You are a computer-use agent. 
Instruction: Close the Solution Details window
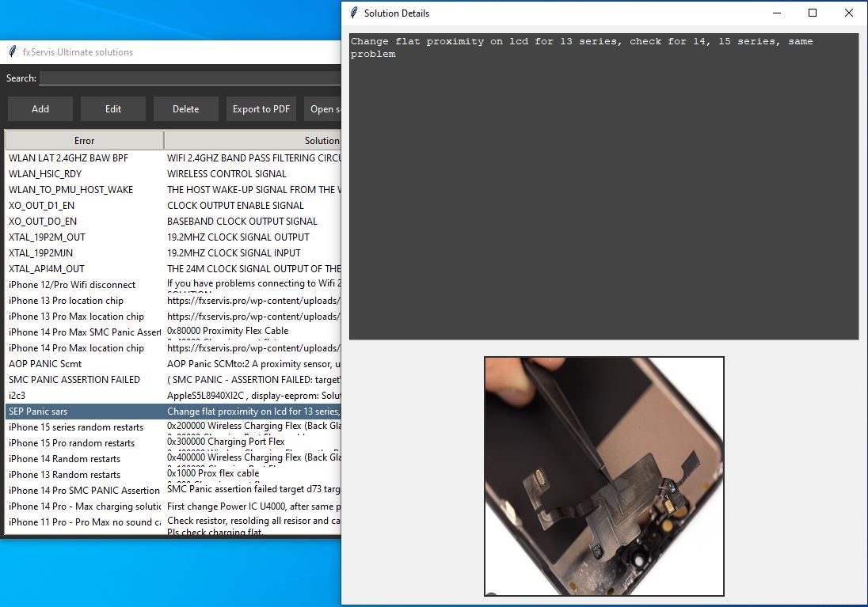849,13
